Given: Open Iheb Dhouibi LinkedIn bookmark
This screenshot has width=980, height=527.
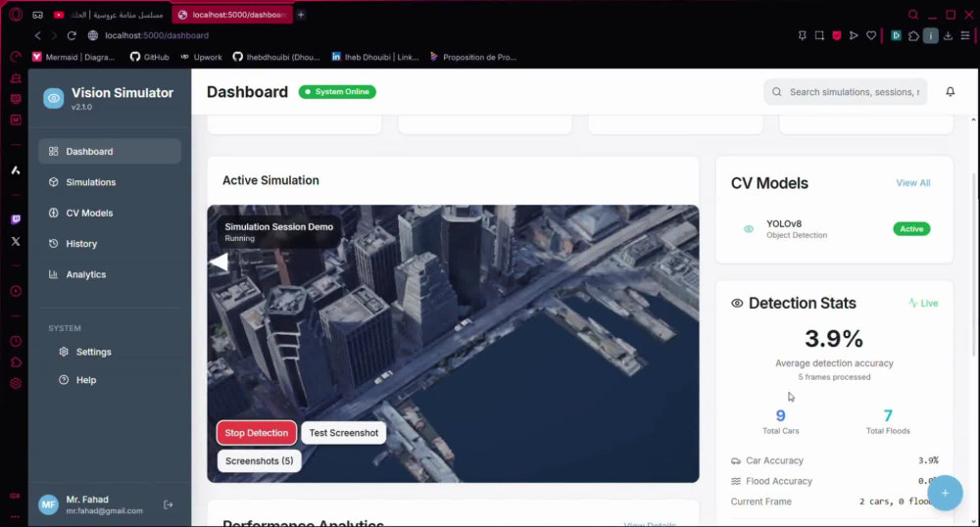Looking at the screenshot, I should [x=375, y=57].
